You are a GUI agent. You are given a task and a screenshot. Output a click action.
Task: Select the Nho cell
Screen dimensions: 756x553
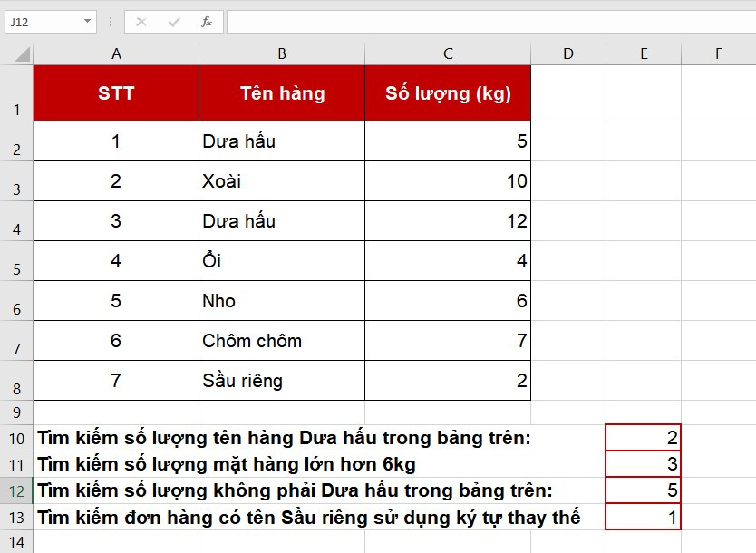(x=282, y=301)
